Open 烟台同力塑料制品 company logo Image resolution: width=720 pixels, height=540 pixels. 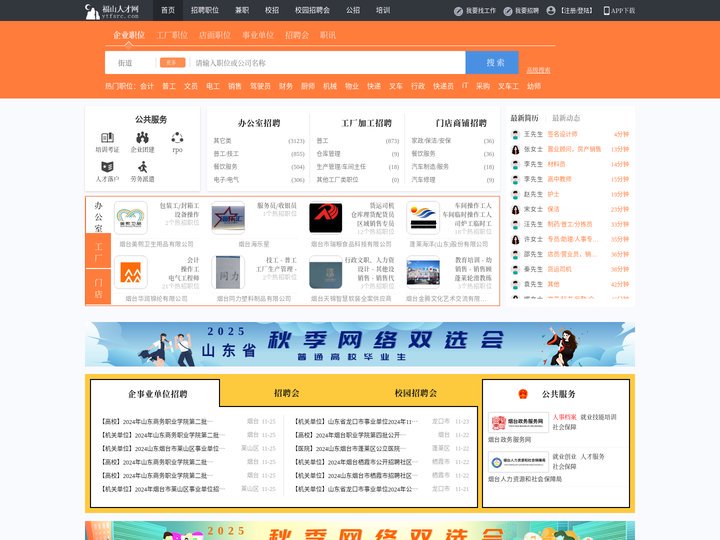228,272
